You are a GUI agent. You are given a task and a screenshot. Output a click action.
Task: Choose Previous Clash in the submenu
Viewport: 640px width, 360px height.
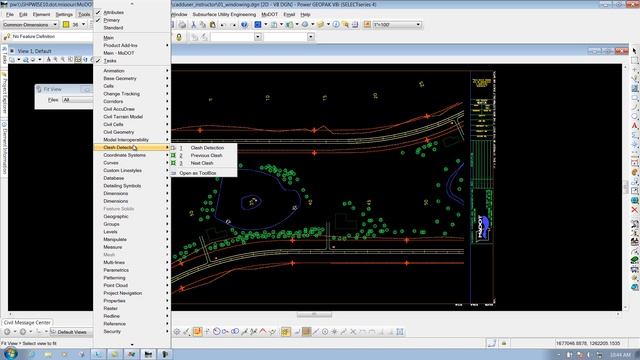pyautogui.click(x=204, y=156)
